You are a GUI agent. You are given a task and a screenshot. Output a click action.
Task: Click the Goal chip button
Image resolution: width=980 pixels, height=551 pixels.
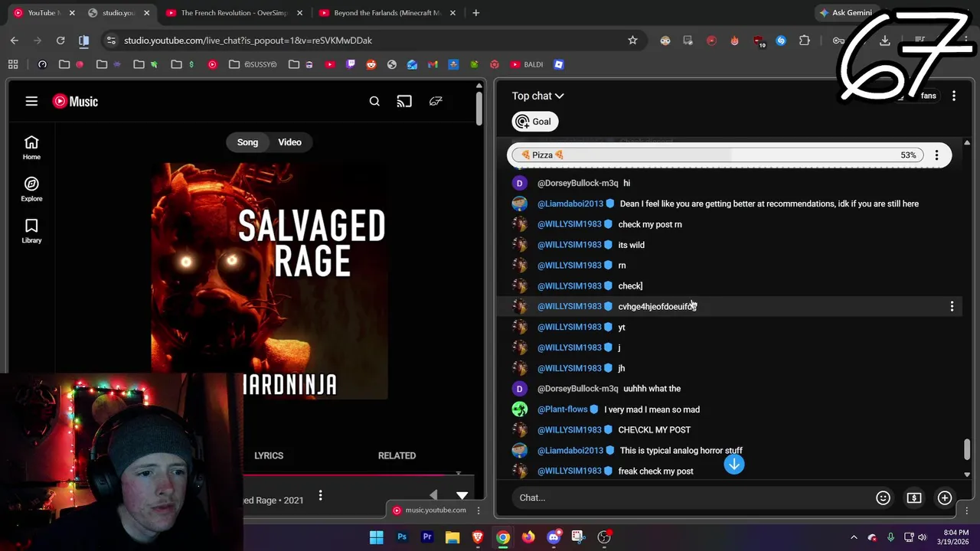click(534, 122)
